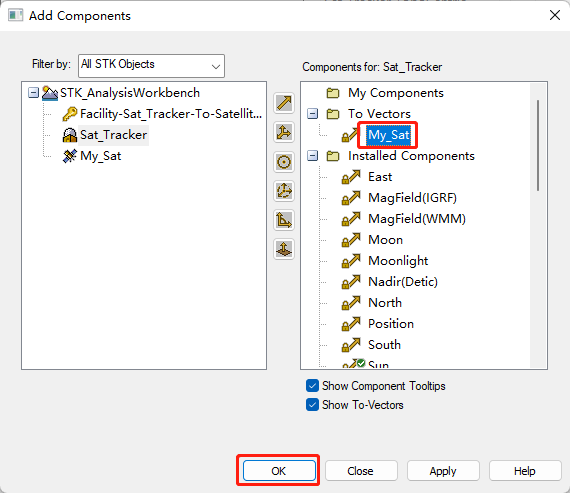This screenshot has height=493, width=570.
Task: Select the Plane component type icon
Action: click(284, 249)
